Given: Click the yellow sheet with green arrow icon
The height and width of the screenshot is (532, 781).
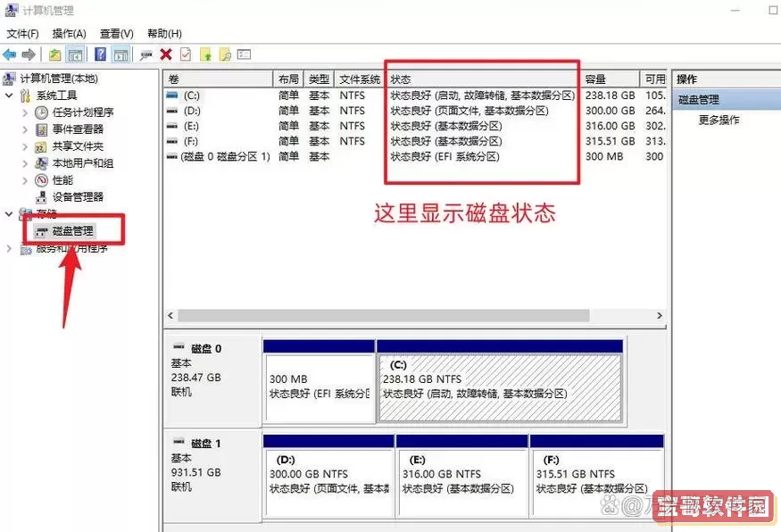Looking at the screenshot, I should tap(205, 54).
